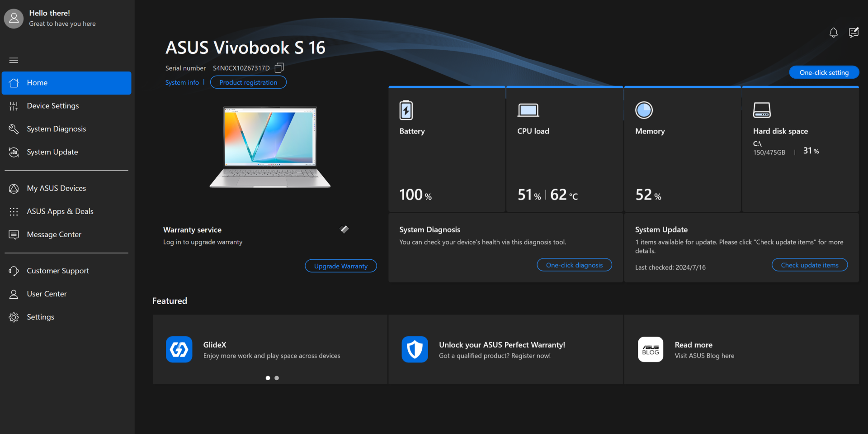The height and width of the screenshot is (434, 868).
Task: Click the notification bell icon
Action: [833, 33]
